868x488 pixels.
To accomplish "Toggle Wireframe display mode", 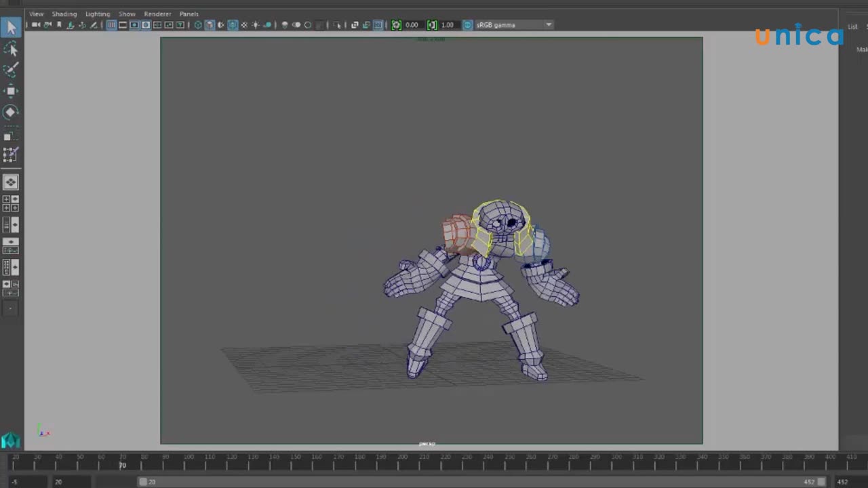I will (x=198, y=25).
